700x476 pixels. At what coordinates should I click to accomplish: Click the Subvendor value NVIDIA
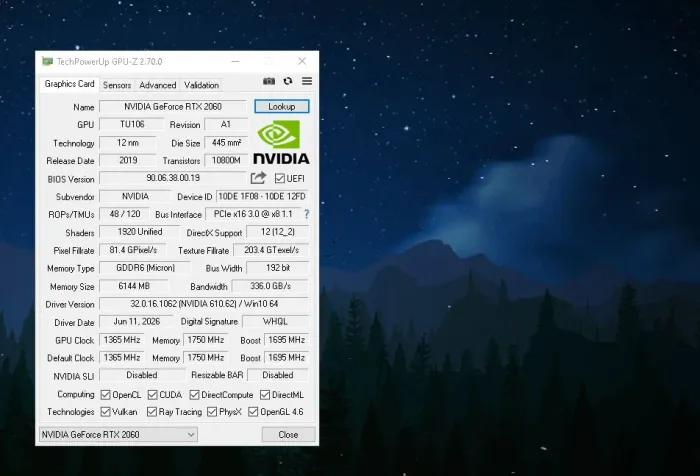[135, 196]
